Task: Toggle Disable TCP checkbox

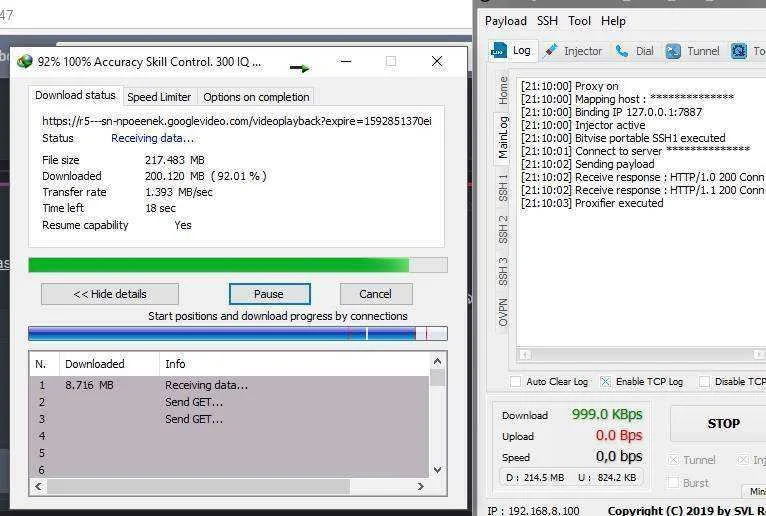Action: 704,382
